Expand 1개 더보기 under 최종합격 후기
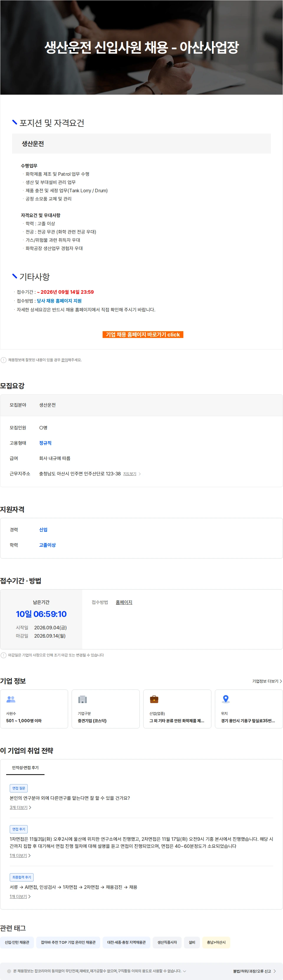Screen dimensions: 283x980 tap(20, 896)
